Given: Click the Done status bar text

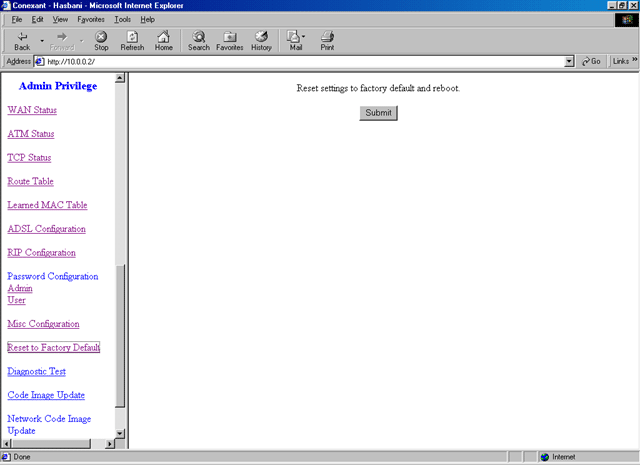Looking at the screenshot, I should [22, 457].
